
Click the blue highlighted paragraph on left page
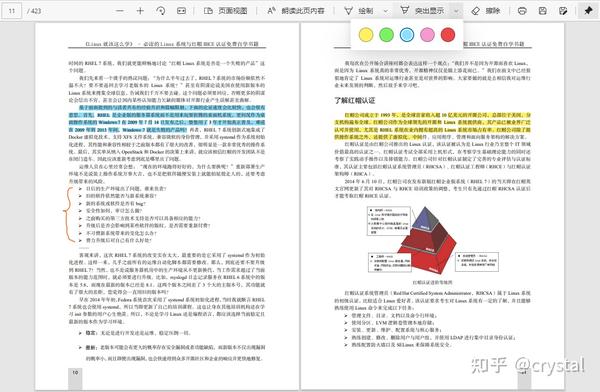click(x=167, y=118)
